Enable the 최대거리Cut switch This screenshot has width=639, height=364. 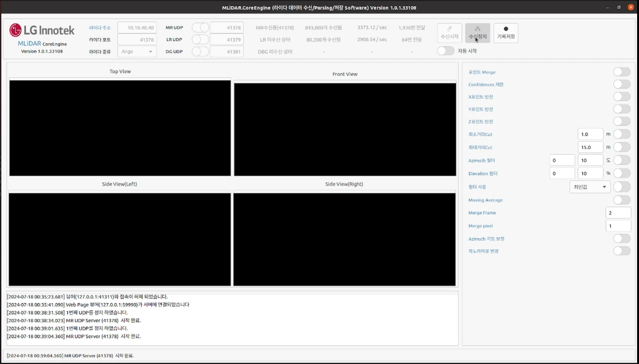pyautogui.click(x=622, y=147)
